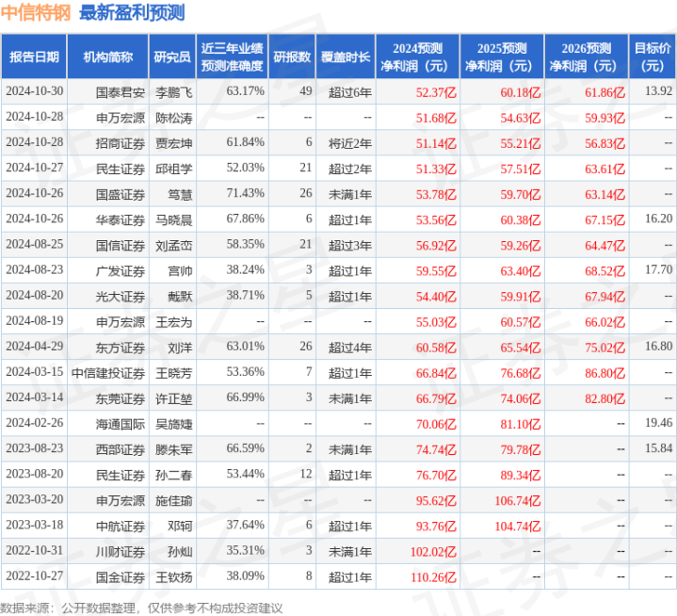
Task: Select institution 东方证券
Action: [120, 348]
